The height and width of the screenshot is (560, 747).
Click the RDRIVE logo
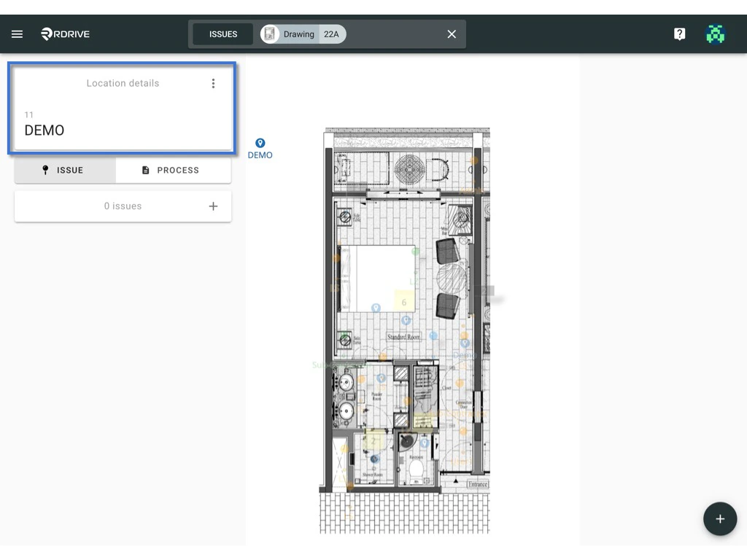(x=65, y=34)
